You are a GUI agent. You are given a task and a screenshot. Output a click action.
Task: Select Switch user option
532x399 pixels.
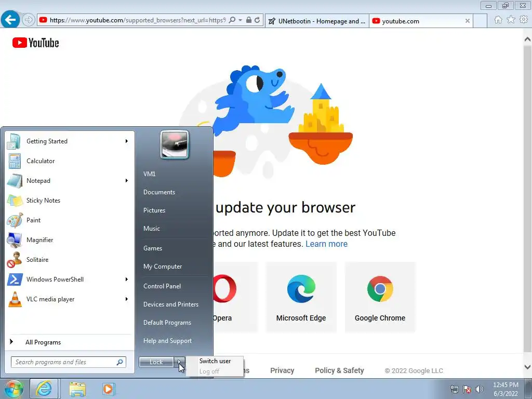(215, 361)
